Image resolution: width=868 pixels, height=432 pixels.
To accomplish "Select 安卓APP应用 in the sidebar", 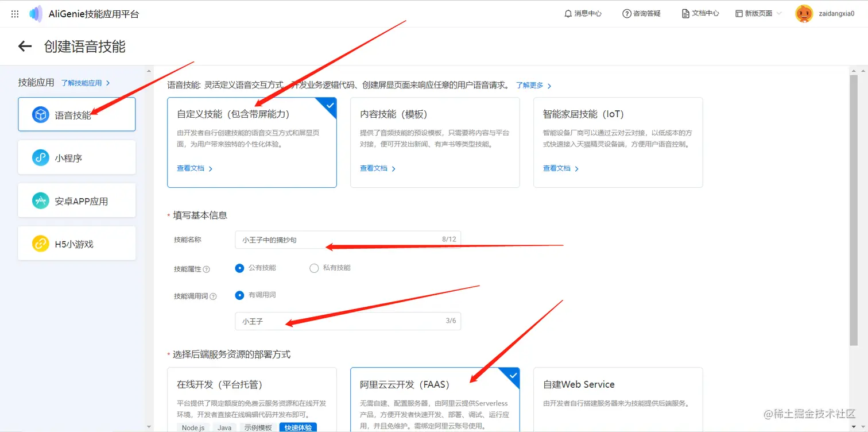I will tap(77, 200).
